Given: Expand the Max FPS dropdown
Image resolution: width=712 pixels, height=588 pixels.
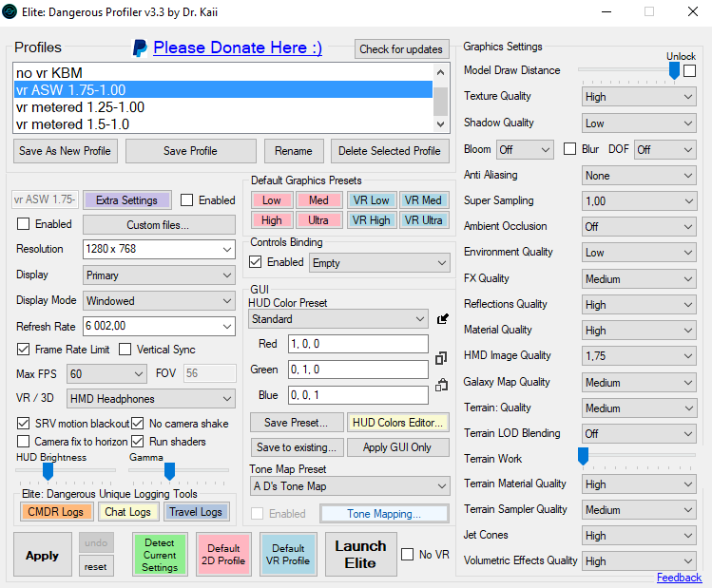Looking at the screenshot, I should click(106, 374).
